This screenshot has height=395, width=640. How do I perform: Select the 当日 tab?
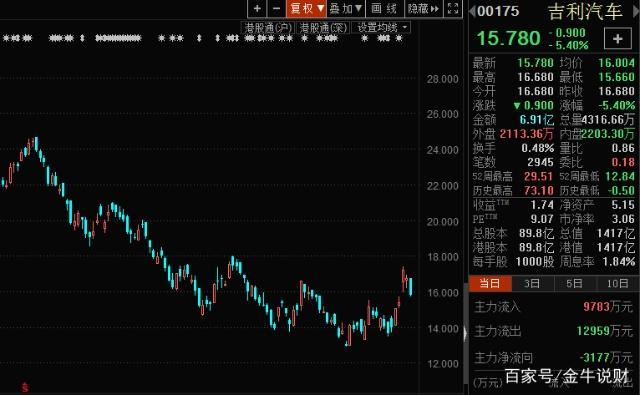[490, 283]
